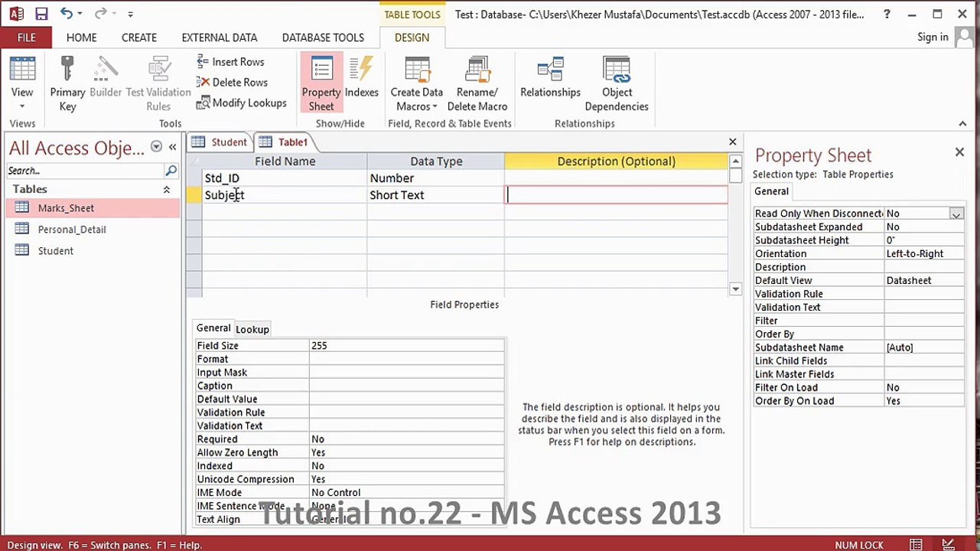Open Create Data Macros dropdown
The width and height of the screenshot is (980, 551).
417,85
